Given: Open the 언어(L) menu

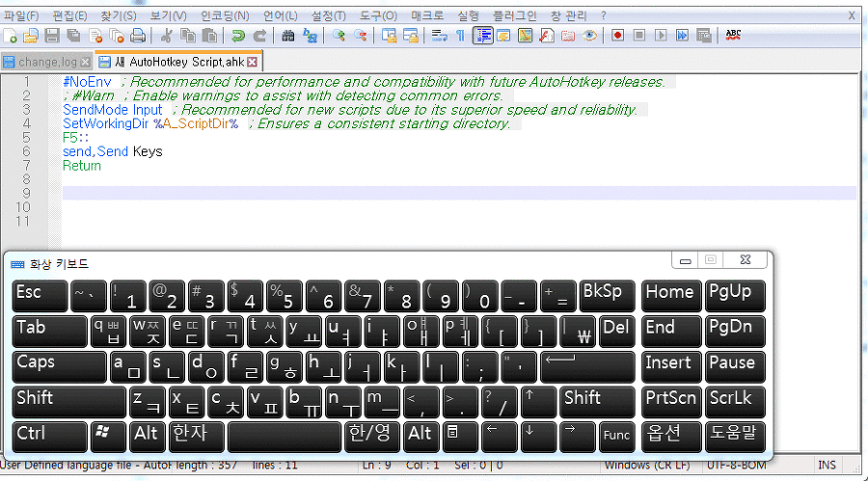Looking at the screenshot, I should click(280, 15).
